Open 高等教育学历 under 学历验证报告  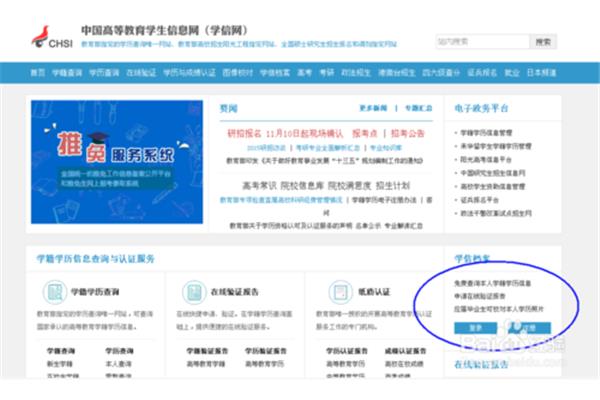point(264,364)
